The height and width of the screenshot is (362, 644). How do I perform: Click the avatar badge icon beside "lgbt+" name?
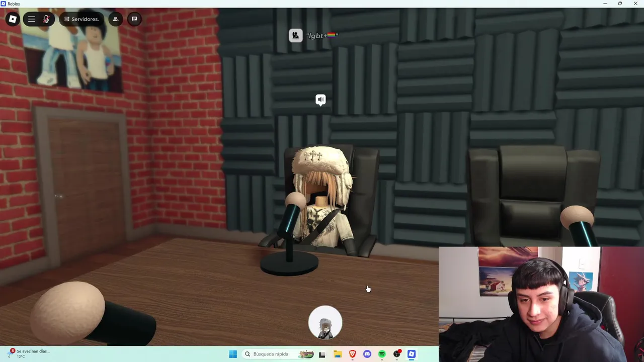(x=296, y=35)
